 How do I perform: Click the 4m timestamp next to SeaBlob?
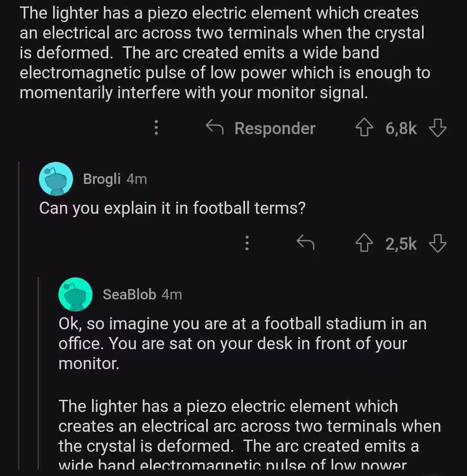(x=172, y=294)
